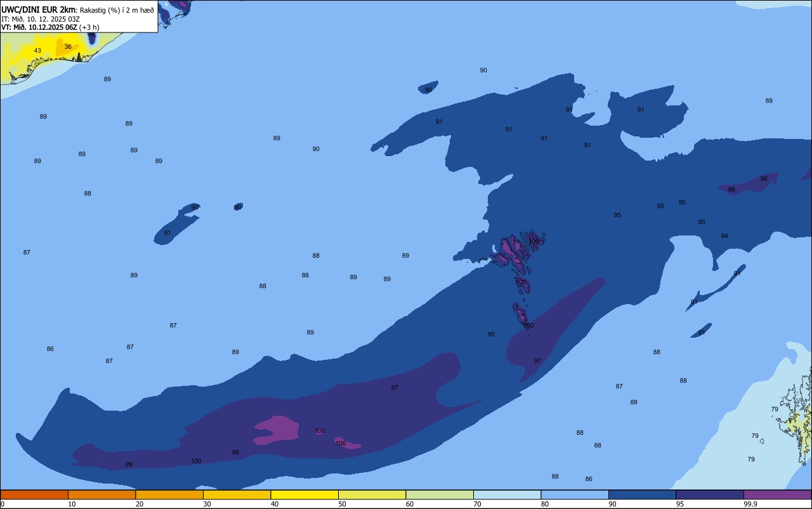The width and height of the screenshot is (812, 509).
Task: Click the legend tick label '10'
Action: coord(72,504)
